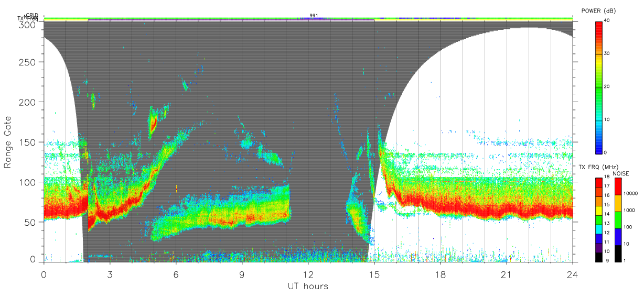Click the 'CPID' label at top left

tap(32, 16)
